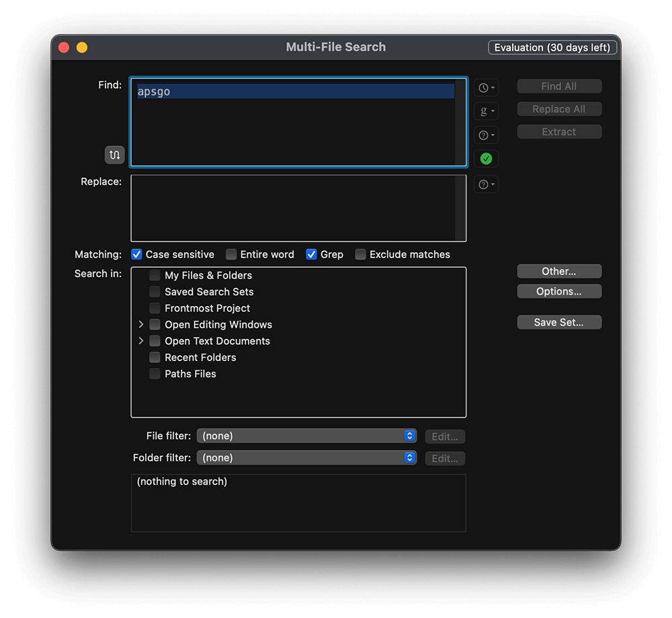Click the Save Set... button

[559, 322]
